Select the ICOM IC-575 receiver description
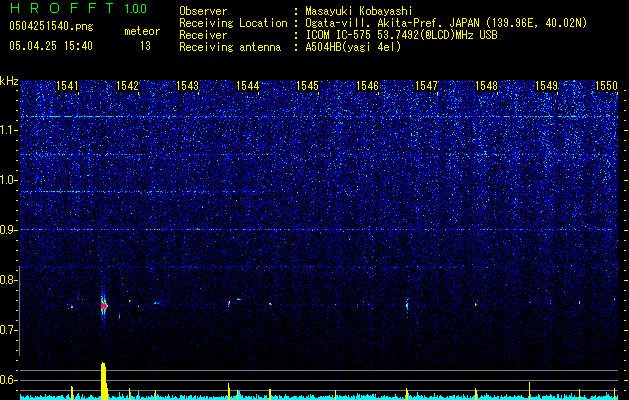Image resolution: width=629 pixels, height=400 pixels. pyautogui.click(x=401, y=35)
